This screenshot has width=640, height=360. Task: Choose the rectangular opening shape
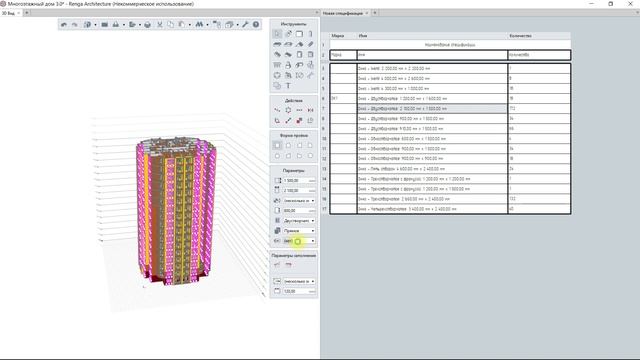click(277, 145)
